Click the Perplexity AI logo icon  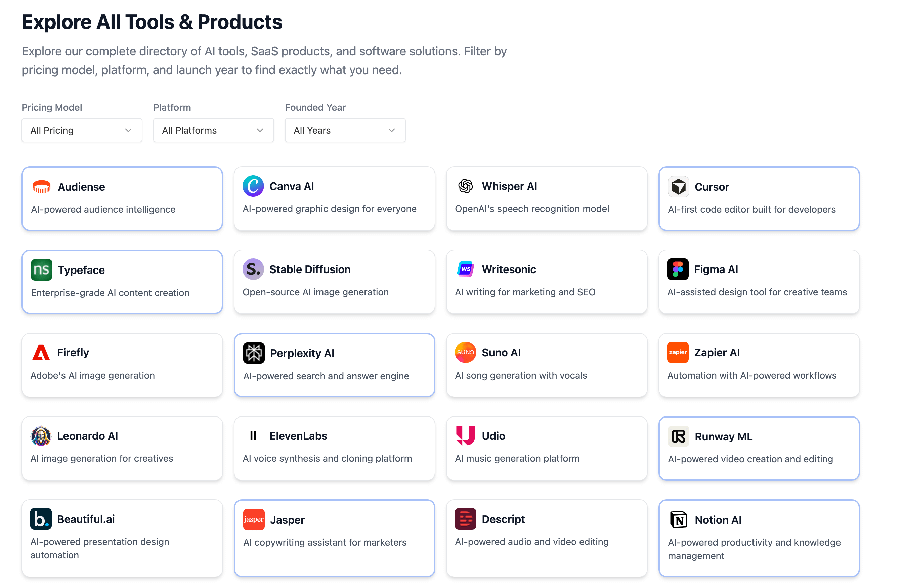click(254, 353)
